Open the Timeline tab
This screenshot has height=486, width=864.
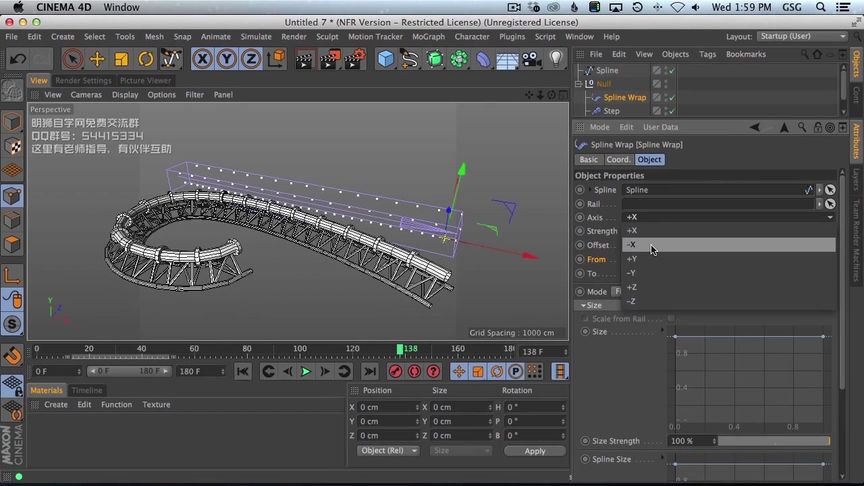[x=86, y=390]
